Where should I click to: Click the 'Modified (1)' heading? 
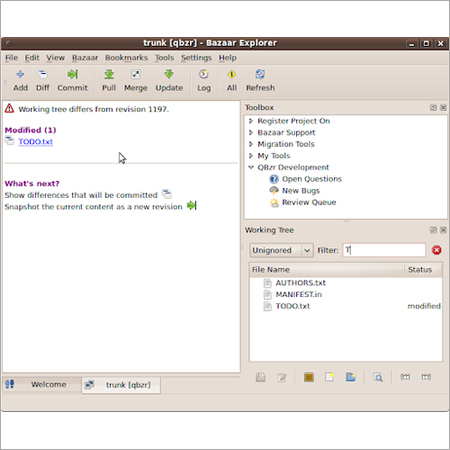tap(30, 130)
